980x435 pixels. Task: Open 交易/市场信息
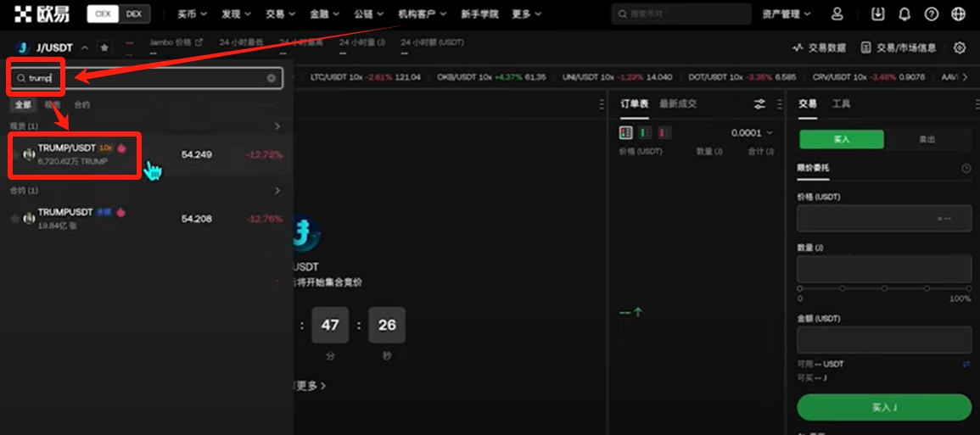point(899,47)
